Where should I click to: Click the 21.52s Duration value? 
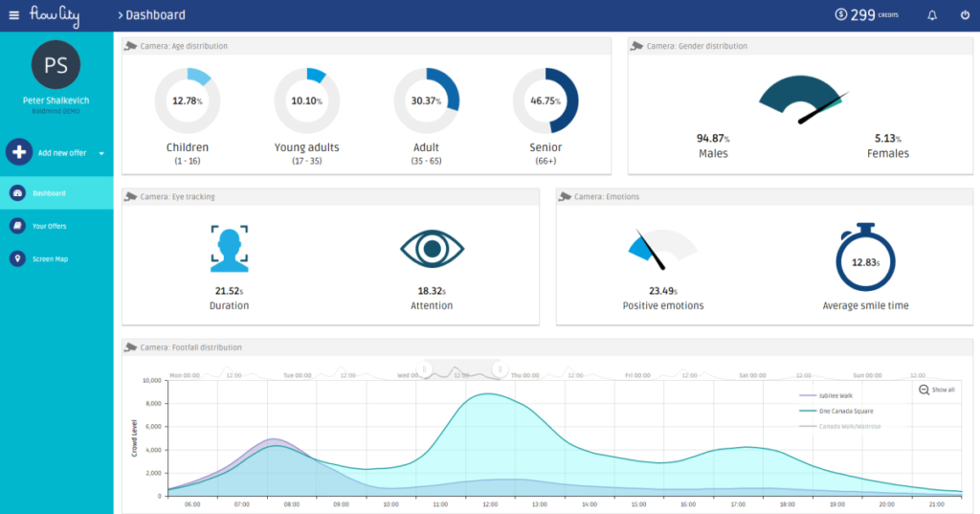coord(229,291)
